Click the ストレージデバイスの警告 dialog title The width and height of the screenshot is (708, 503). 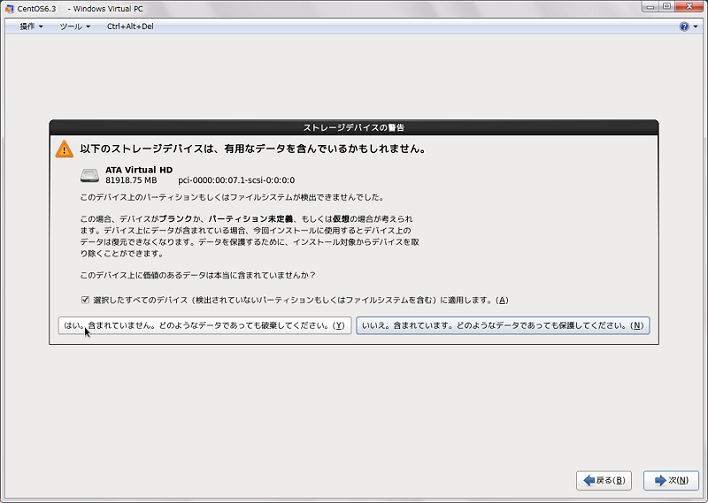(x=354, y=128)
